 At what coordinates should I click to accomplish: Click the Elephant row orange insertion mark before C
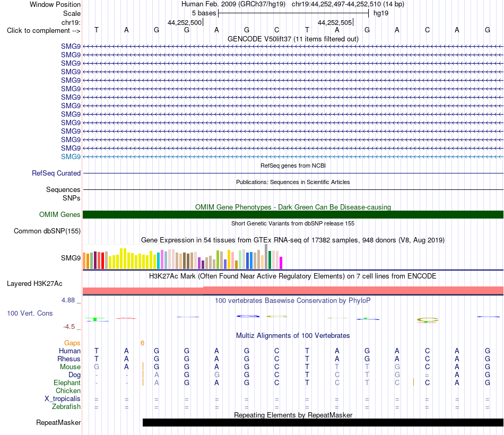[413, 382]
